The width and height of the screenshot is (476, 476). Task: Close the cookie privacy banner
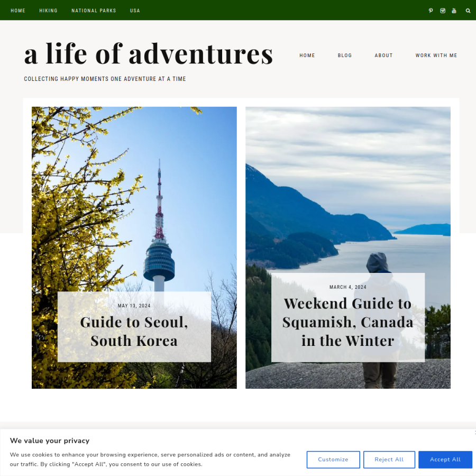click(475, 432)
